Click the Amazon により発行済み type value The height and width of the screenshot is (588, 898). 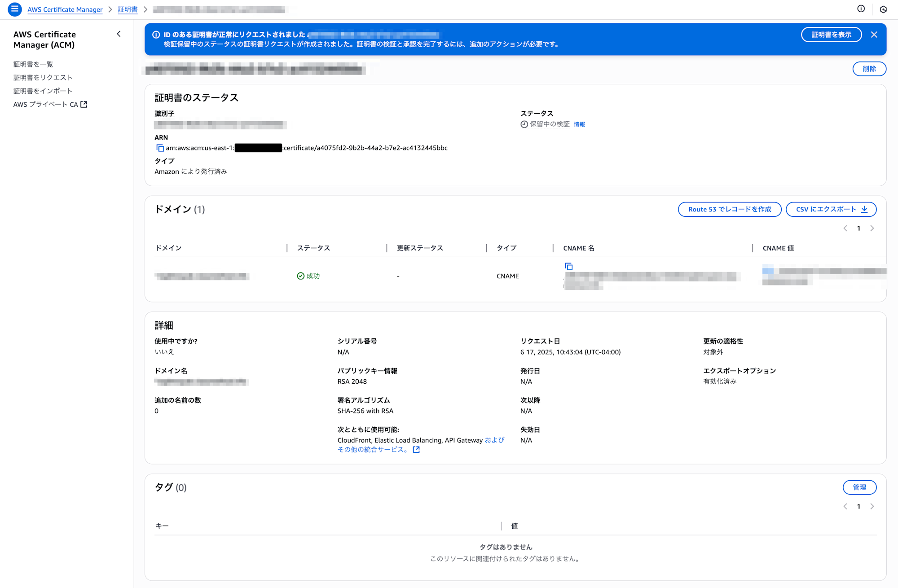click(x=191, y=171)
